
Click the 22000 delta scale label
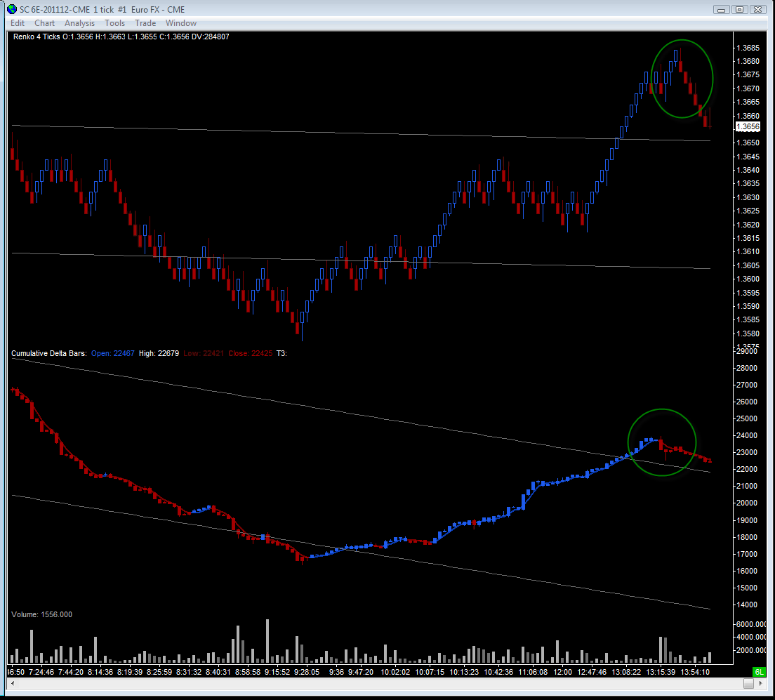pos(747,469)
